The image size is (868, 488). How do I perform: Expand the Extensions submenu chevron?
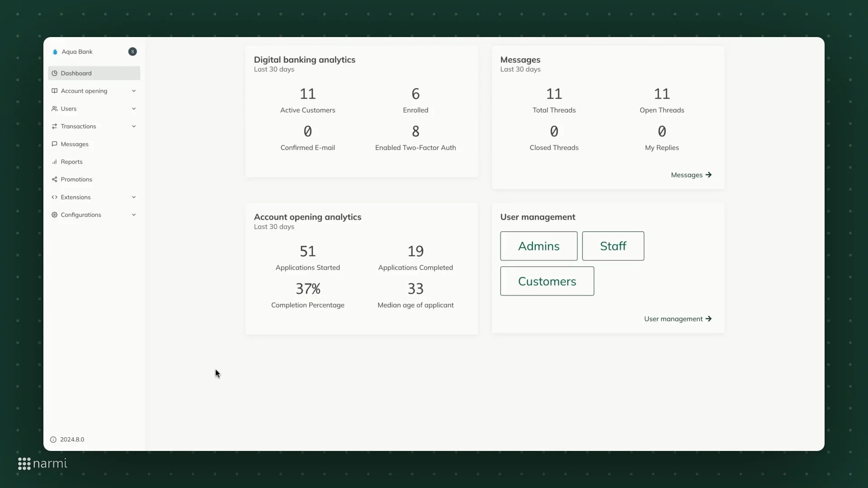[x=134, y=197]
